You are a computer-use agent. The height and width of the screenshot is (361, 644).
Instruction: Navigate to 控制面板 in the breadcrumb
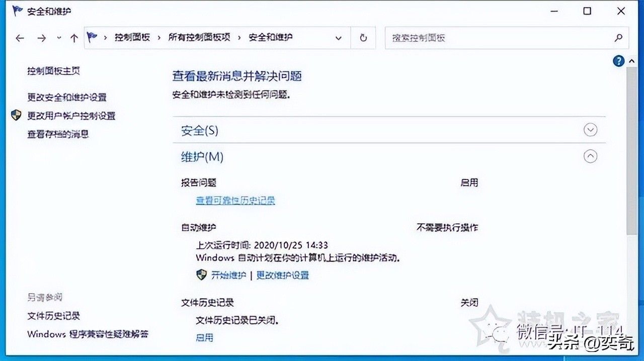pos(132,38)
